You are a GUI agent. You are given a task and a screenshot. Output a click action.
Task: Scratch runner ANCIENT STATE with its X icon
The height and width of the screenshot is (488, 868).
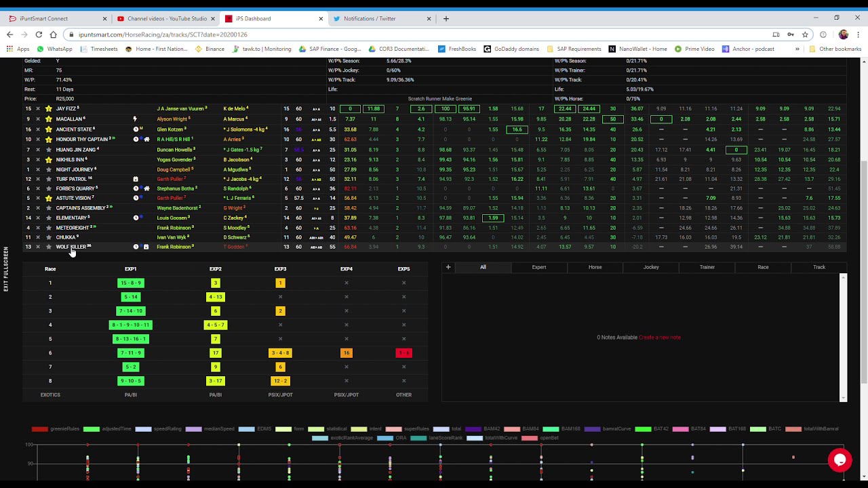pos(38,129)
